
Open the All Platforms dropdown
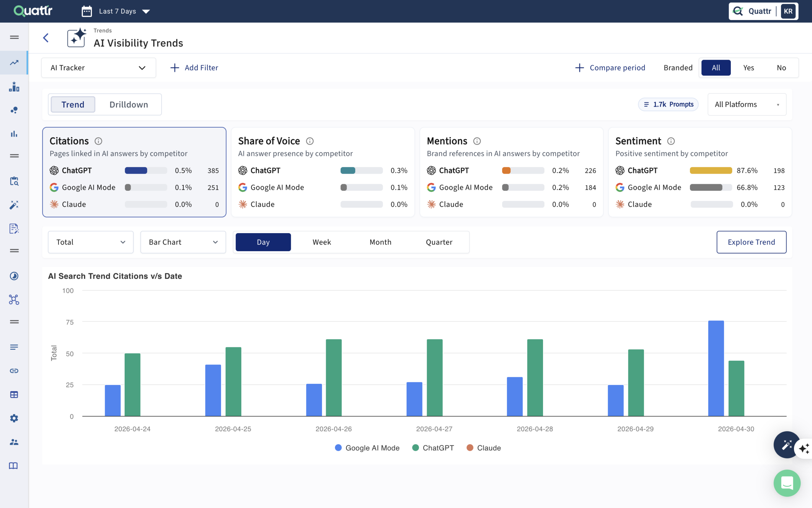click(x=747, y=104)
